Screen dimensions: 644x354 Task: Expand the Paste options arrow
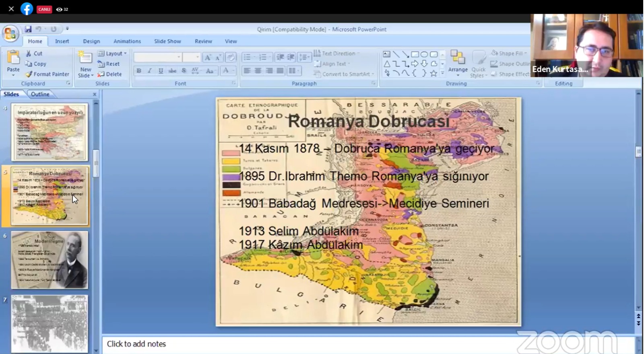pos(13,75)
